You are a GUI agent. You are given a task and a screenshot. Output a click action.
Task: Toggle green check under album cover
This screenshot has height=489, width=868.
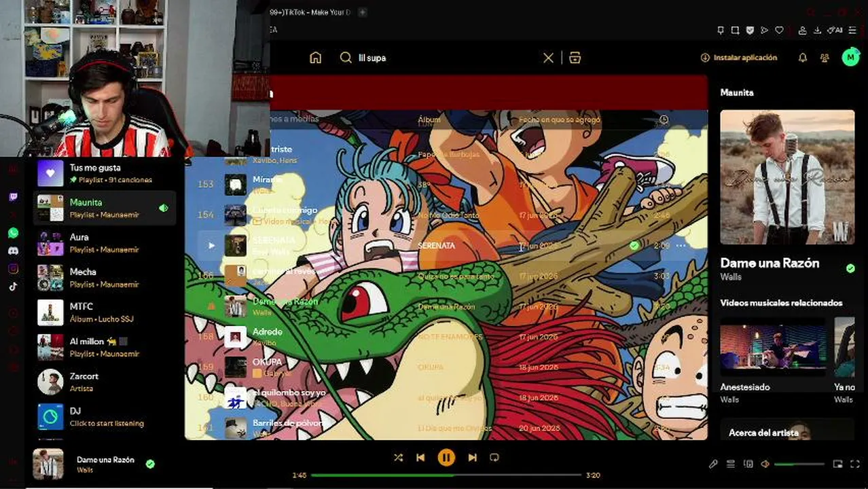(x=850, y=269)
